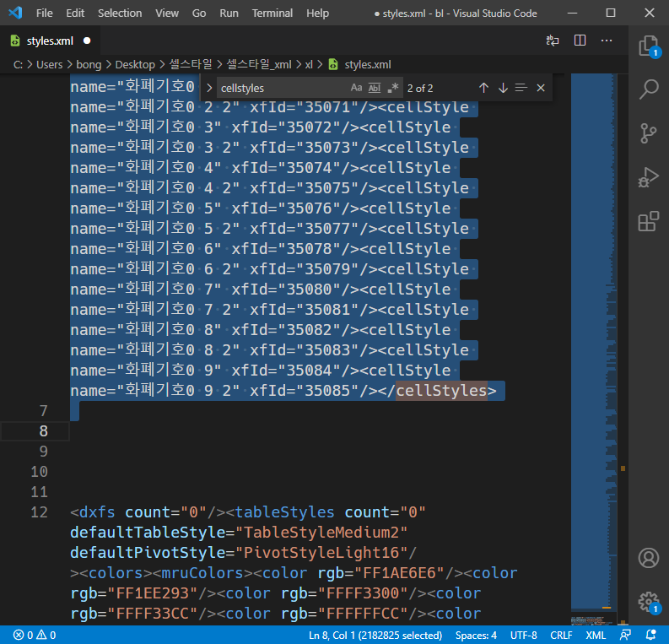The width and height of the screenshot is (669, 644).
Task: Click the xfId="35071" text
Action: click(x=305, y=107)
